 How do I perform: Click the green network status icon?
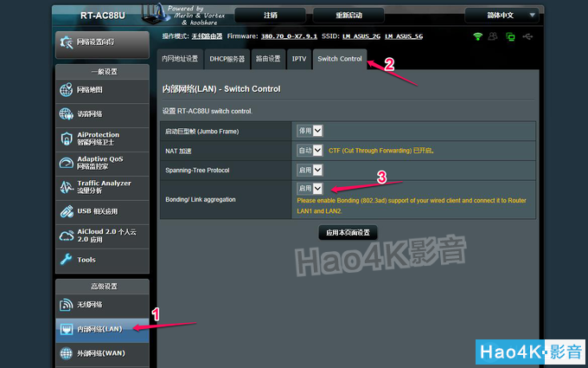(x=510, y=36)
